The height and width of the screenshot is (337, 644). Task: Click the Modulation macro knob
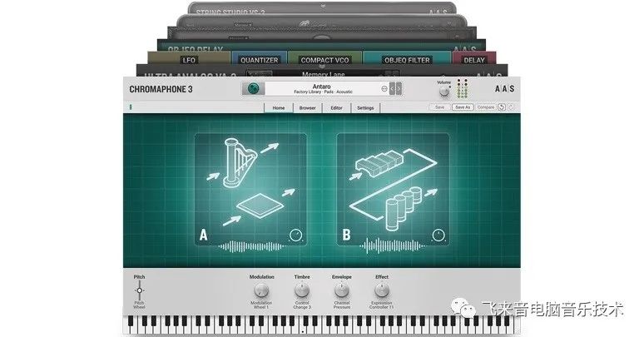pos(261,290)
